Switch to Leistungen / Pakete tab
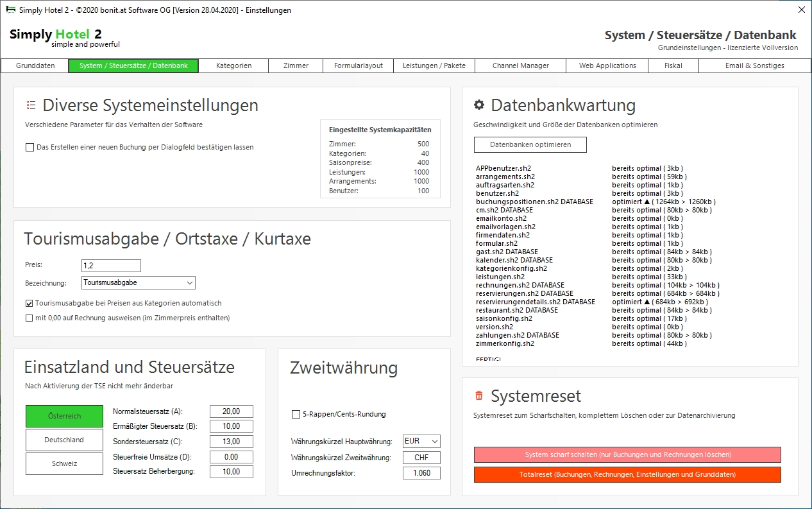Screen dimensions: 812x509 pyautogui.click(x=434, y=65)
